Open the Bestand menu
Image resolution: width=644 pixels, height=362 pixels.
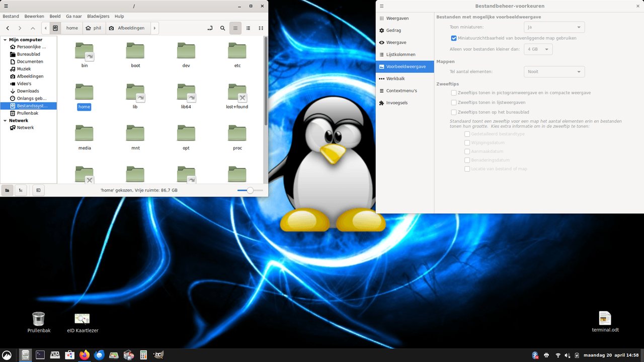click(11, 17)
